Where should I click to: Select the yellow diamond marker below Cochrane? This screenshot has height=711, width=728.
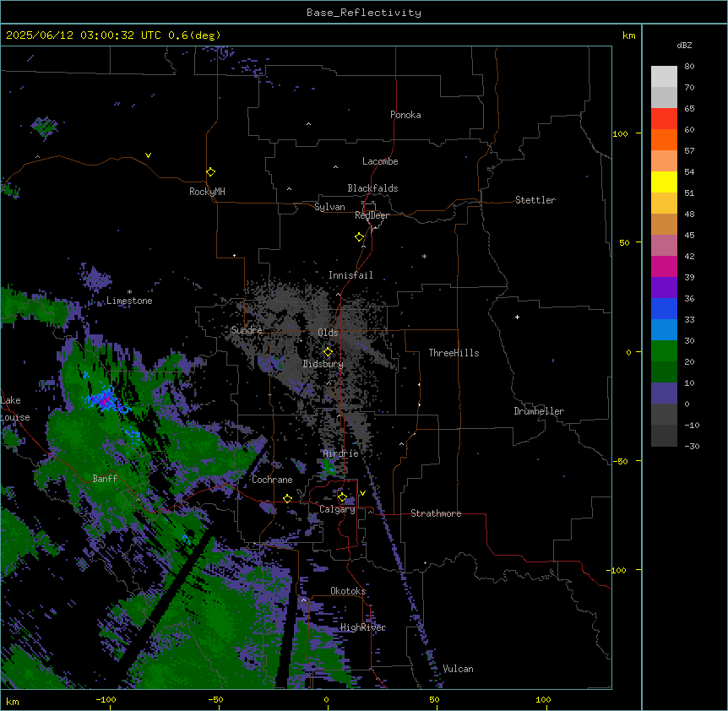pyautogui.click(x=287, y=498)
